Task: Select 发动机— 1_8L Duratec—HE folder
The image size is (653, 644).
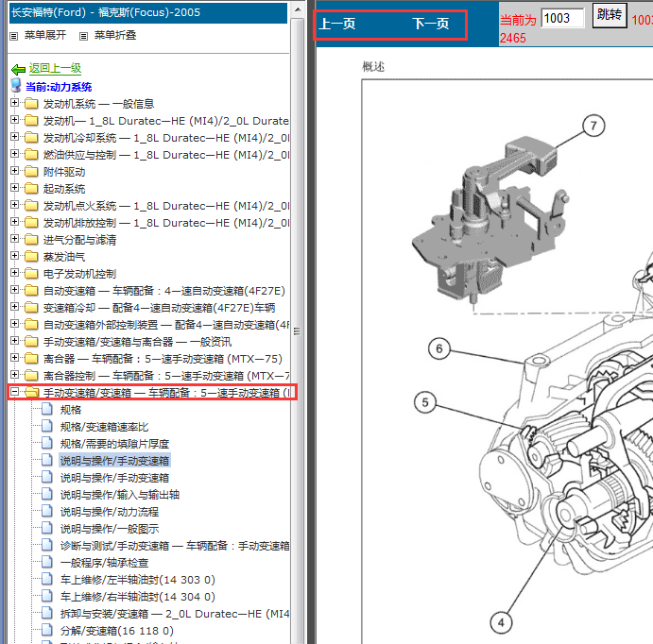Action: click(165, 121)
